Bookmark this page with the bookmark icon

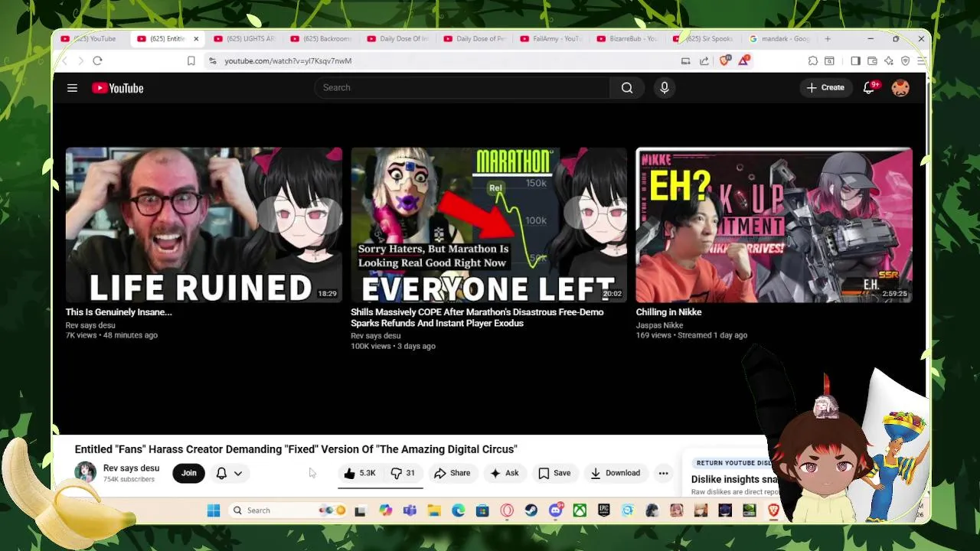point(191,60)
